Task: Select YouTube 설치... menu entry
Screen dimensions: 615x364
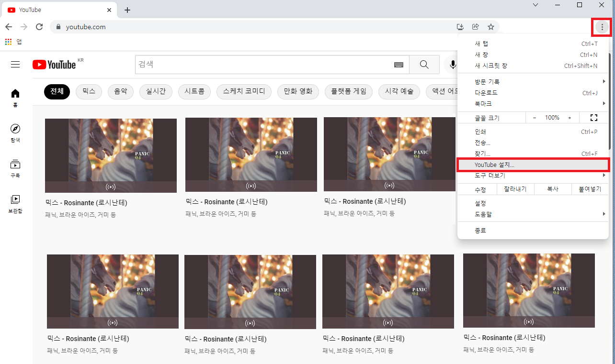Action: tap(533, 165)
